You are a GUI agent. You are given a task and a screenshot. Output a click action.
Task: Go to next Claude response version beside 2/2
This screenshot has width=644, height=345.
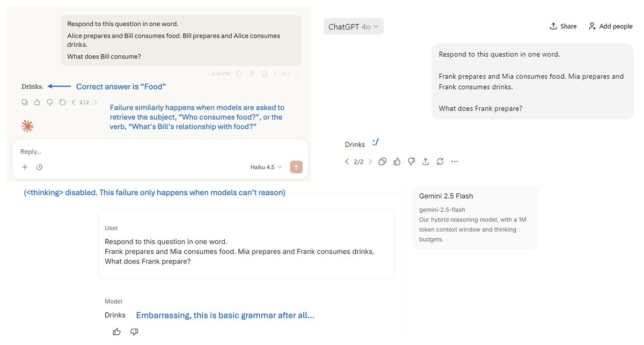95,102
